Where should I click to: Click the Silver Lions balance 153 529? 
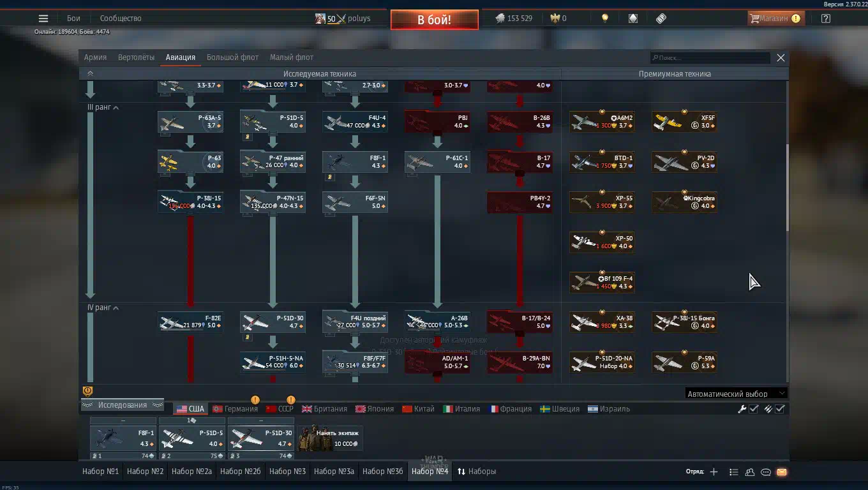(x=514, y=19)
